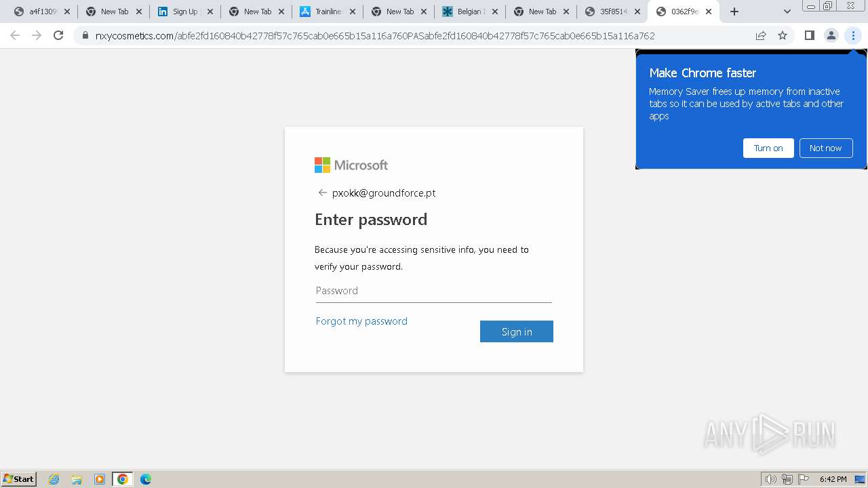Open the Chrome side panel icon
This screenshot has height=488, width=868.
(x=809, y=36)
